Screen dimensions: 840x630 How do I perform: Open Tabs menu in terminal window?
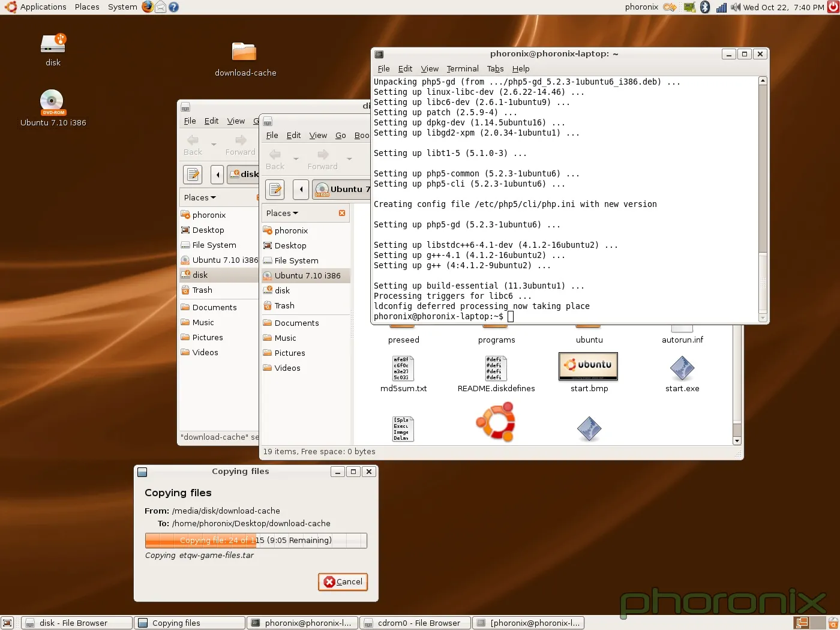click(495, 69)
